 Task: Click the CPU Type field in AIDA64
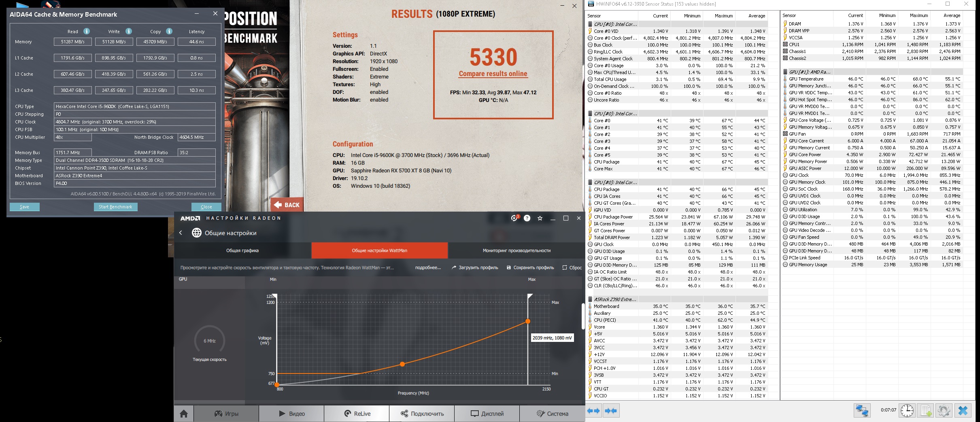point(135,106)
